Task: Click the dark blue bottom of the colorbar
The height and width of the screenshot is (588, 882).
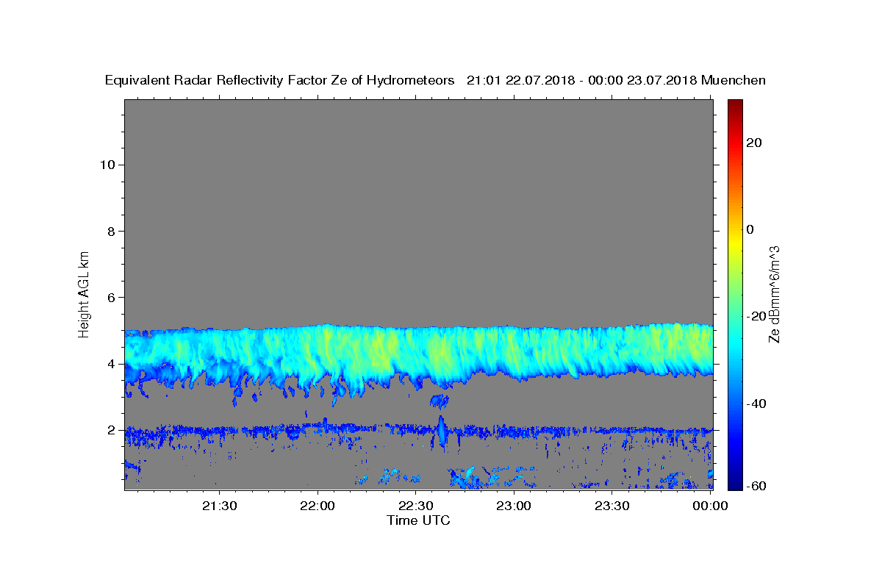Action: coord(735,484)
